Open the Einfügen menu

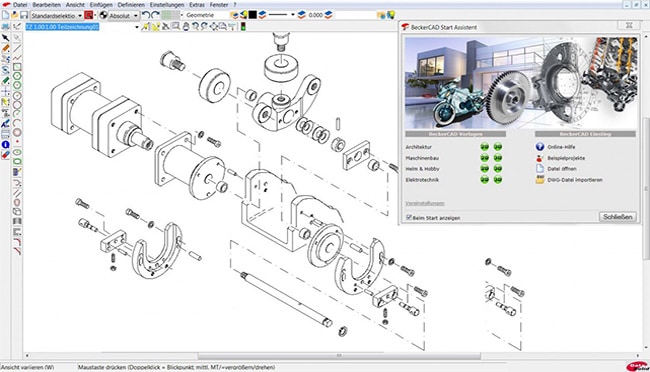(101, 5)
